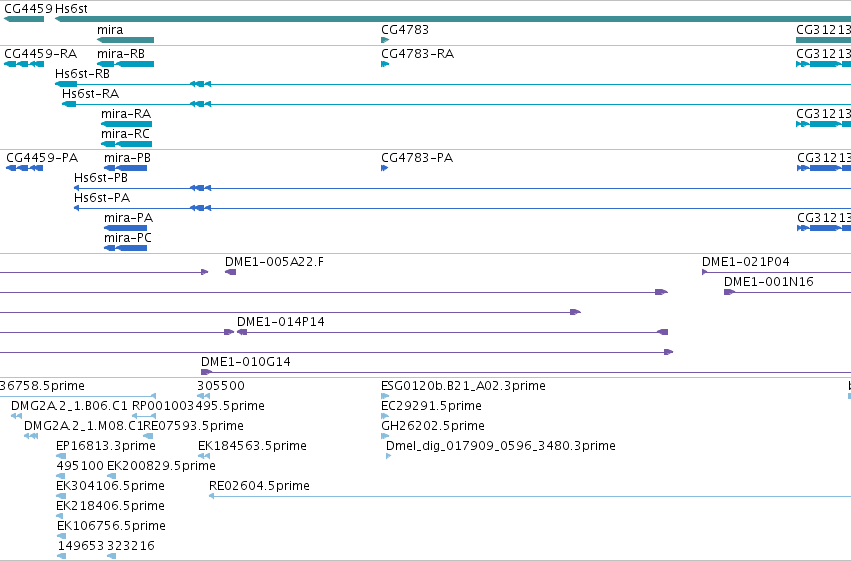Screen dimensions: 851x561
Task: Select the Hs6st gene label
Action: (71, 9)
